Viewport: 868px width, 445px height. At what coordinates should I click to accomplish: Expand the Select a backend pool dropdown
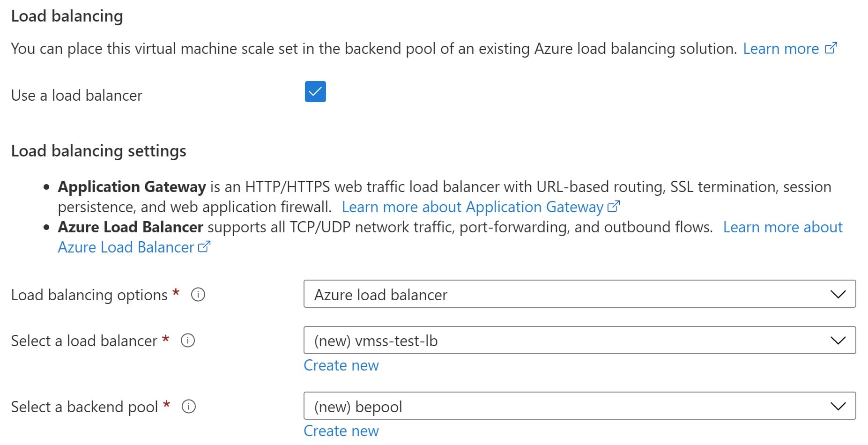(x=579, y=406)
